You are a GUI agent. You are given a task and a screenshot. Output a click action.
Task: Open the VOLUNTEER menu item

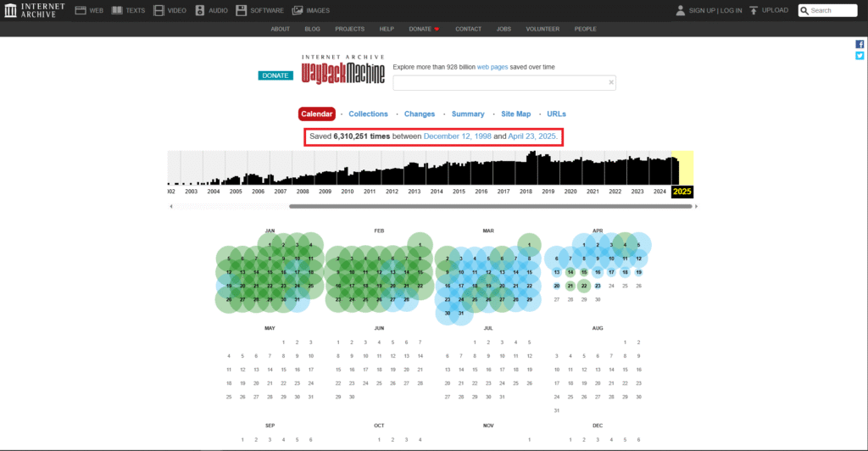pos(542,29)
